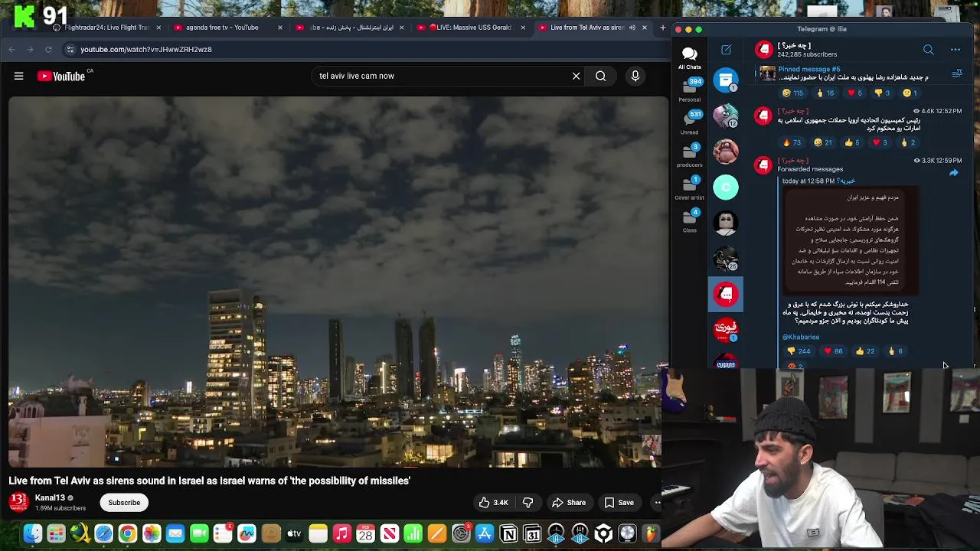
Task: Open Kanal13 channel avatar
Action: [18, 502]
